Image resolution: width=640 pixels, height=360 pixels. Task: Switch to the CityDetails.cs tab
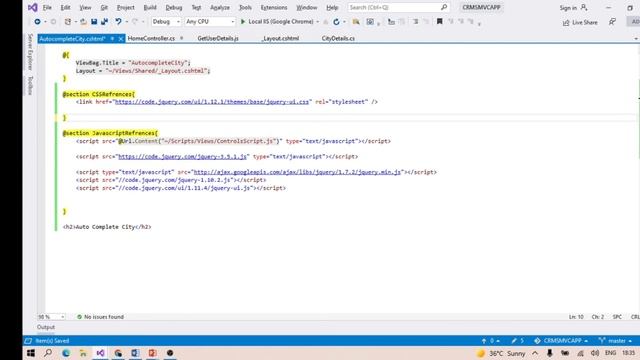(x=338, y=38)
